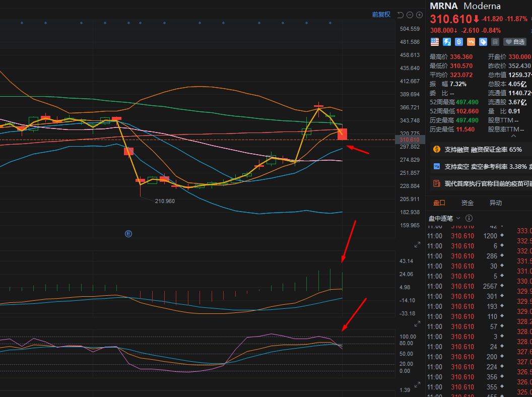Select the tick trade row with volume 301

(465, 297)
